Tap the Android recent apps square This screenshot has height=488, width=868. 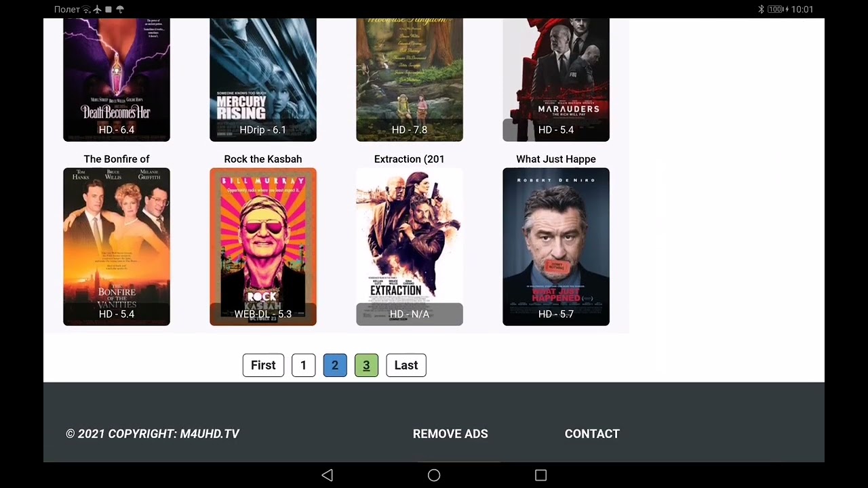coord(540,475)
